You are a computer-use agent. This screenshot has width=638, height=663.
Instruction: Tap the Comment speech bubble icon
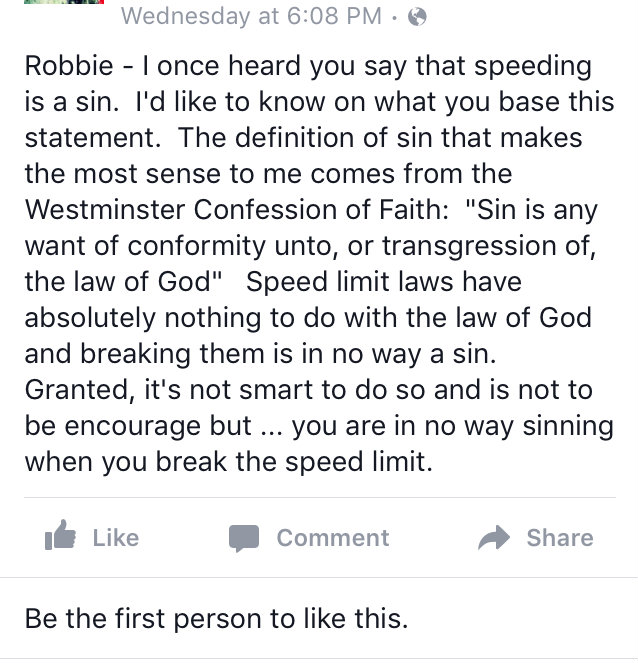click(x=244, y=538)
